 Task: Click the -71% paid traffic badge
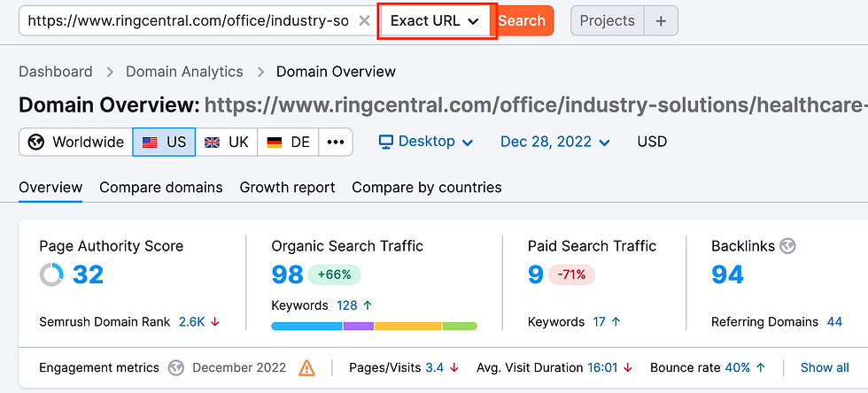tap(572, 275)
